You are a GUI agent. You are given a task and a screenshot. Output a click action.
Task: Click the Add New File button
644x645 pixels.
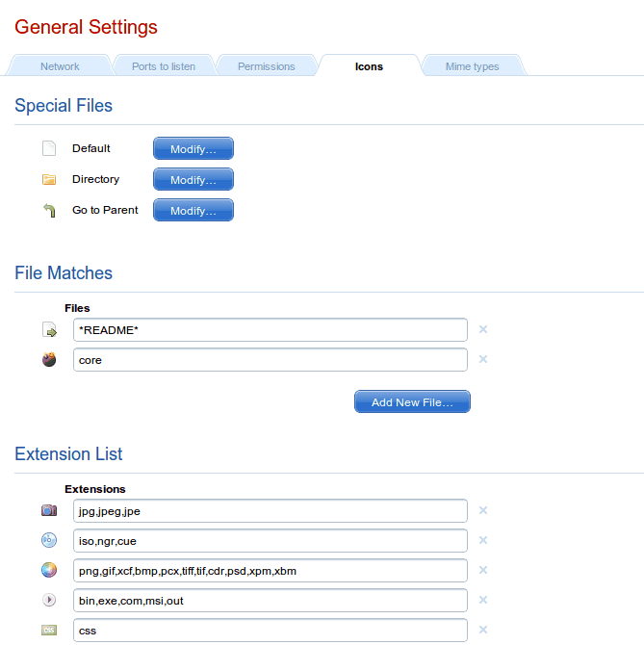tap(412, 402)
